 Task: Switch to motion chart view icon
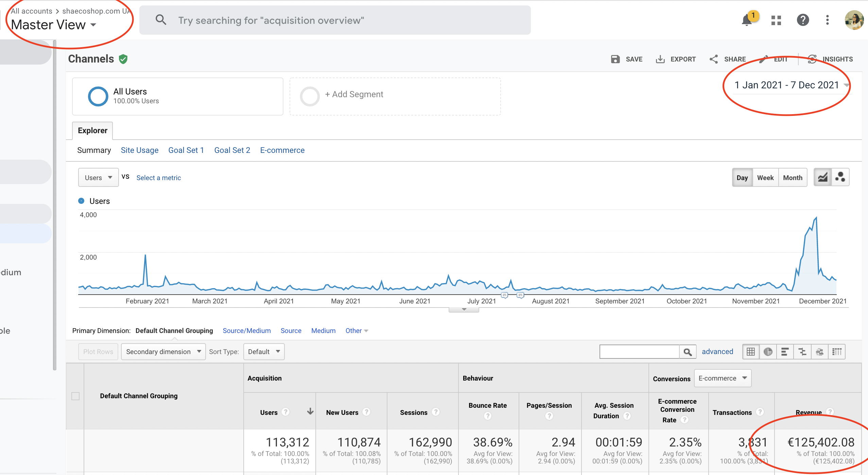[840, 177]
